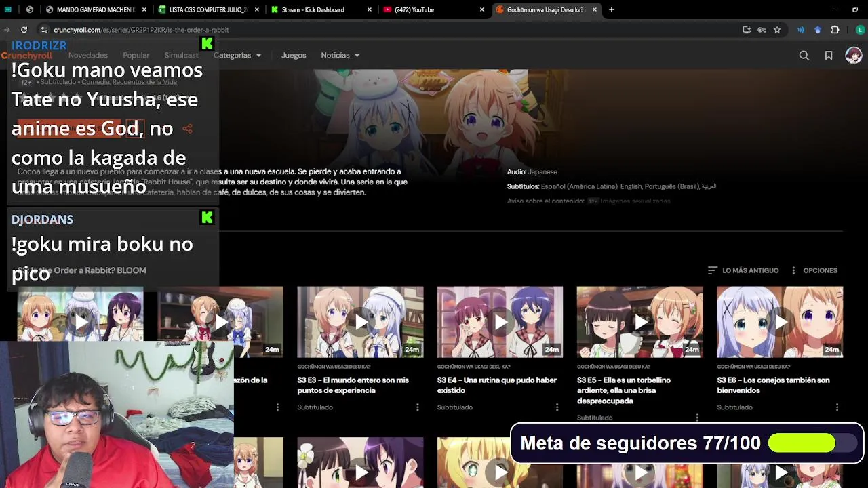Click the share icon beside the series buttons
Image resolution: width=868 pixels, height=488 pixels.
pos(188,128)
